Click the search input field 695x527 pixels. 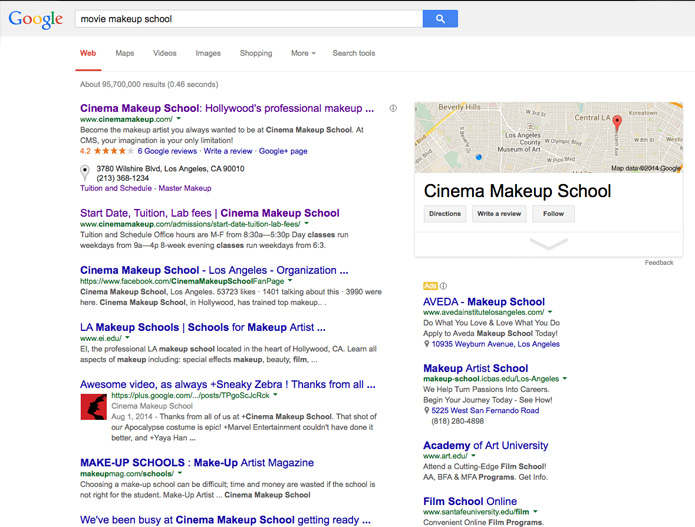coord(249,19)
